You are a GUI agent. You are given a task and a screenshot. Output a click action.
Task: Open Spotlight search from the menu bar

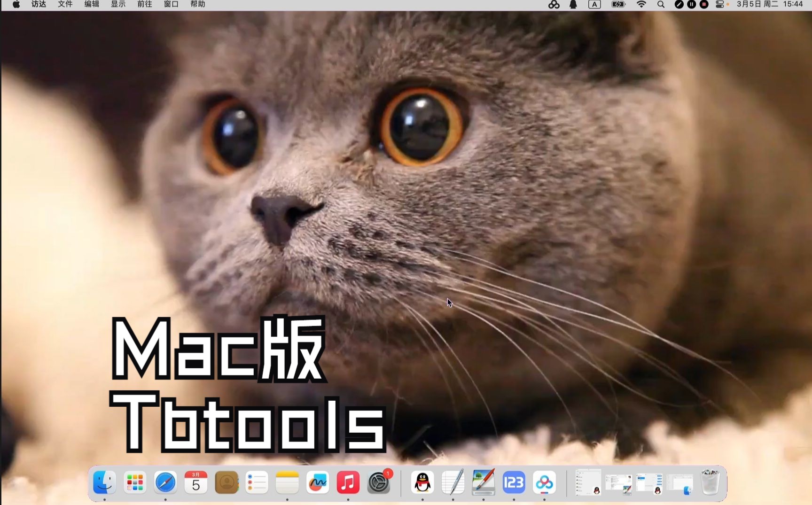[x=661, y=4]
